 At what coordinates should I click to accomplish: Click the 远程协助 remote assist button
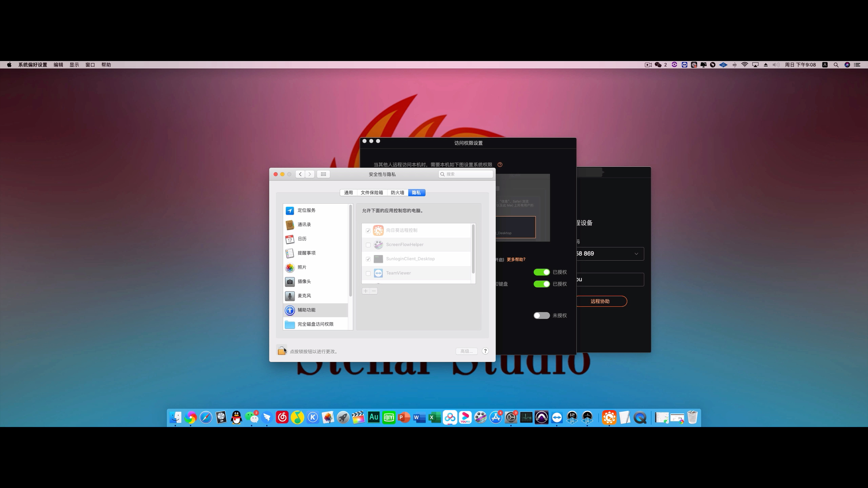click(600, 301)
